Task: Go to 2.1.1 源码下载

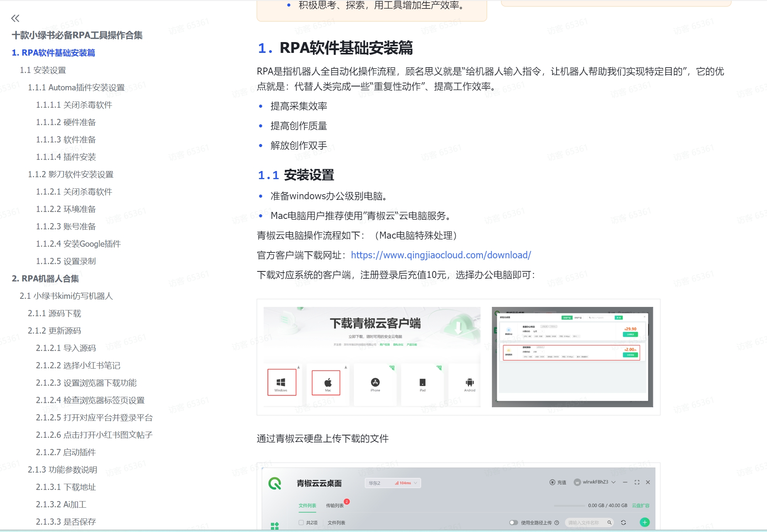Action: 54,313
